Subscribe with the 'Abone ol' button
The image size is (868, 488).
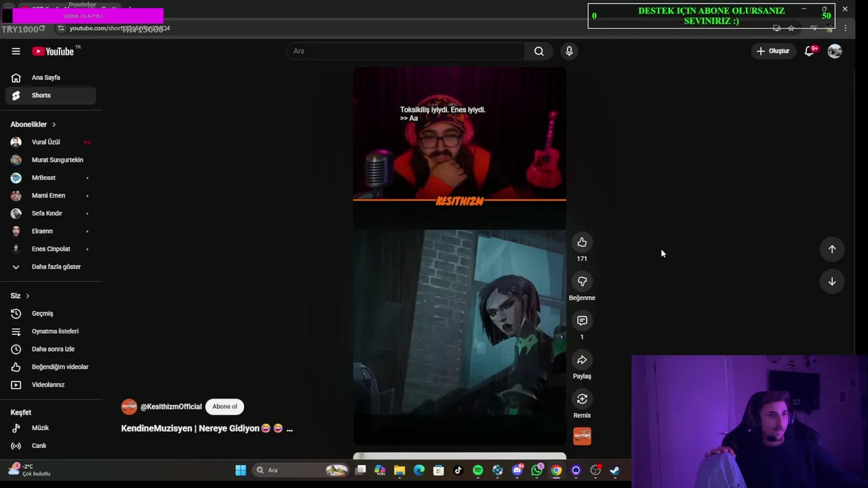coord(224,407)
